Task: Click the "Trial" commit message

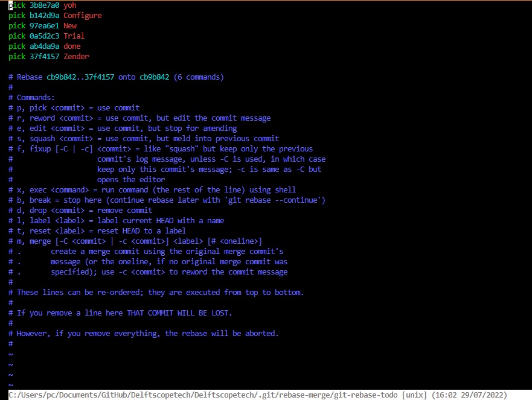Action: tap(74, 36)
